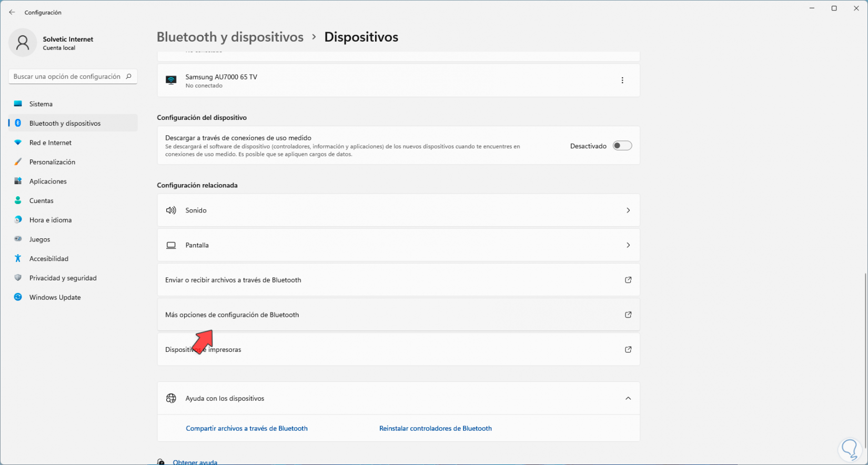Open three-dot menu for Samsung AU7000 TV
Viewport: 868px width, 465px height.
(x=622, y=80)
